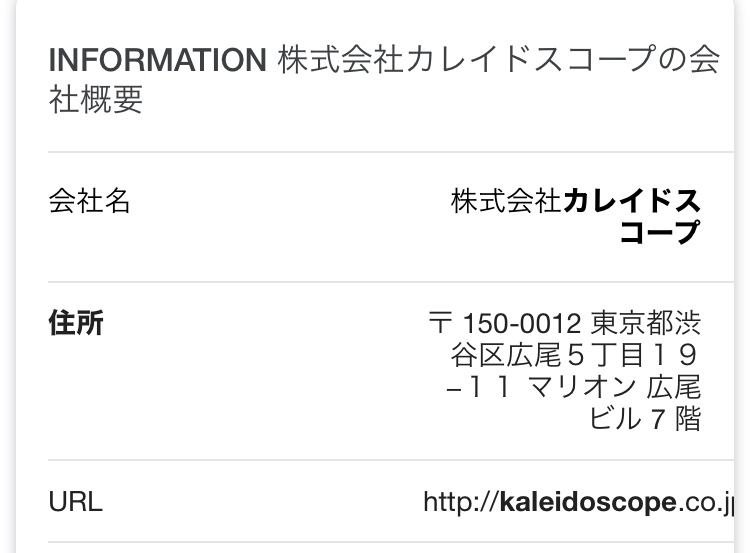The height and width of the screenshot is (553, 750).
Task: Click the INFORMATION heading word
Action: (x=156, y=60)
